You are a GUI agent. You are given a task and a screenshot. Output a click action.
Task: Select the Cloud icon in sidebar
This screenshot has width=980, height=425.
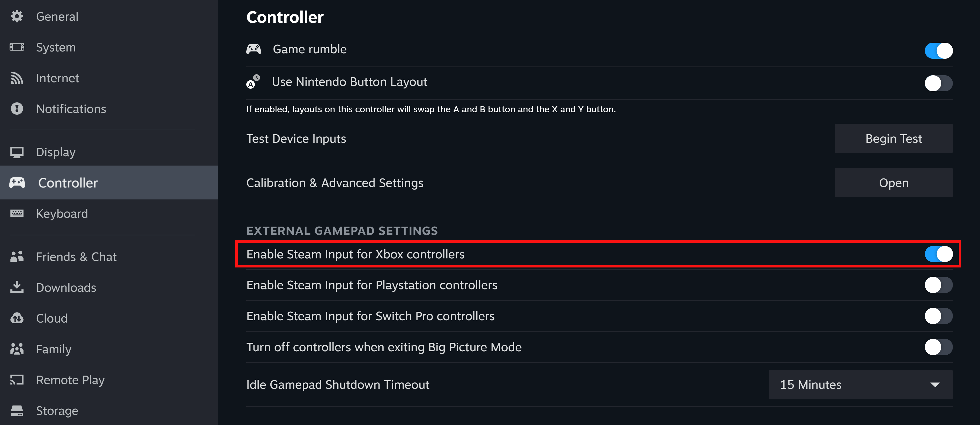17,318
